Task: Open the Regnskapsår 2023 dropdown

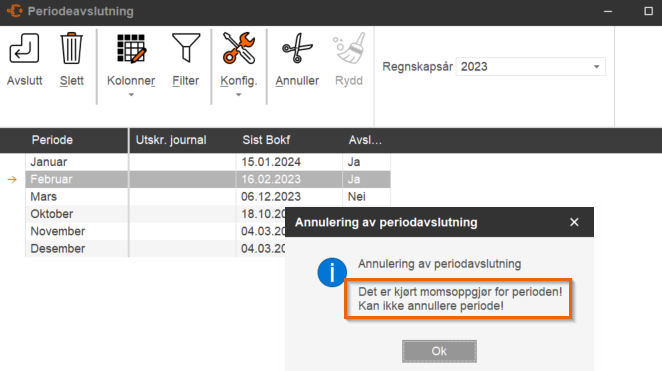Action: (x=530, y=67)
